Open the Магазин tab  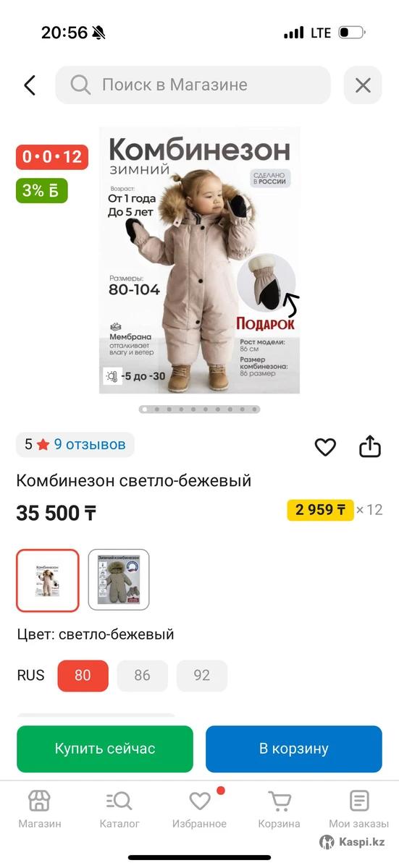point(40,809)
